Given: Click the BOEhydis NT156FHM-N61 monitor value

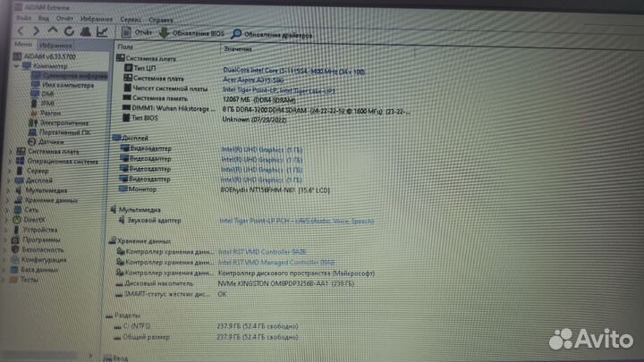Looking at the screenshot, I should coord(275,190).
